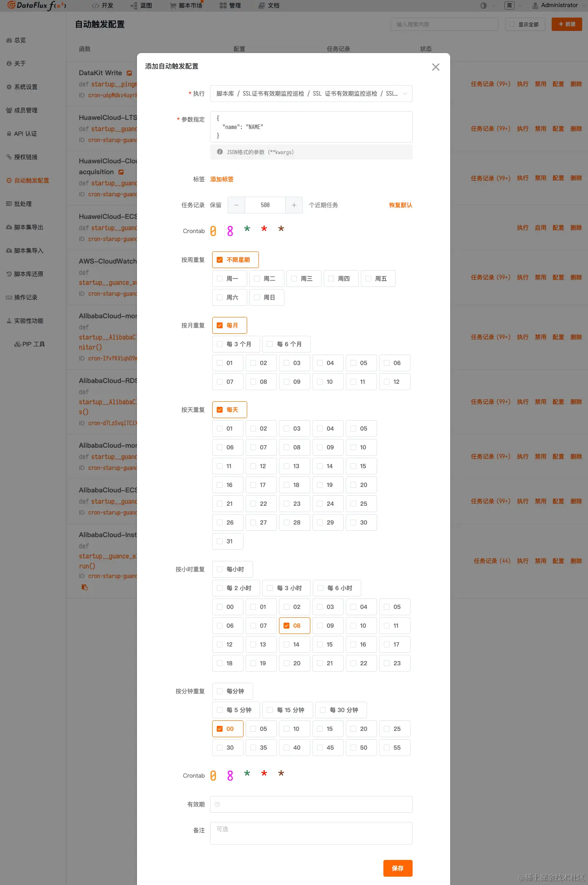Click the search input 输入搜索内容
The image size is (588, 885).
444,24
